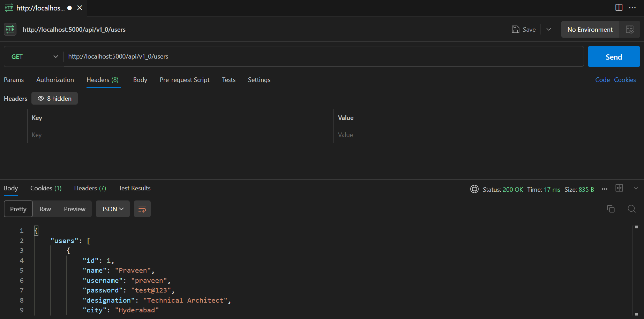Copy the response body with the copy icon
Image resolution: width=644 pixels, height=319 pixels.
(611, 209)
